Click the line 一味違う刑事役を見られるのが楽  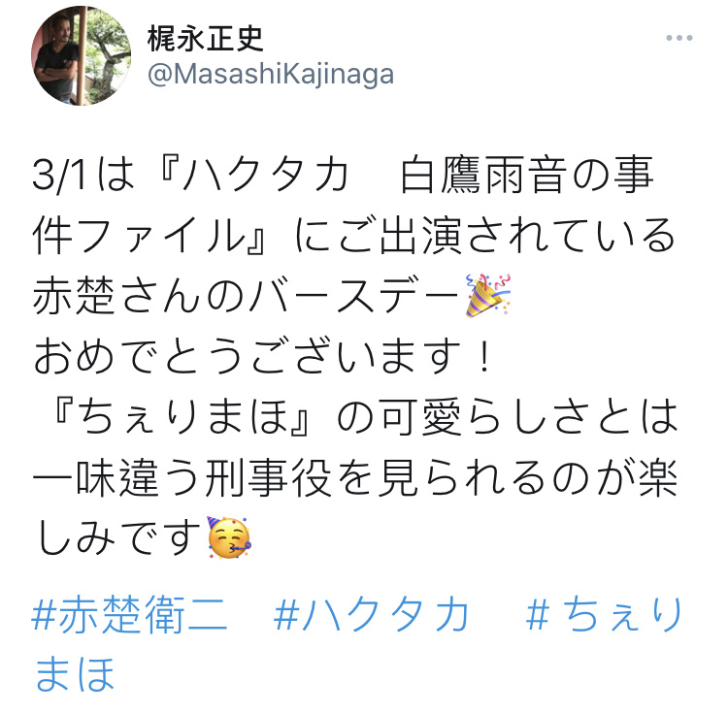(x=355, y=478)
